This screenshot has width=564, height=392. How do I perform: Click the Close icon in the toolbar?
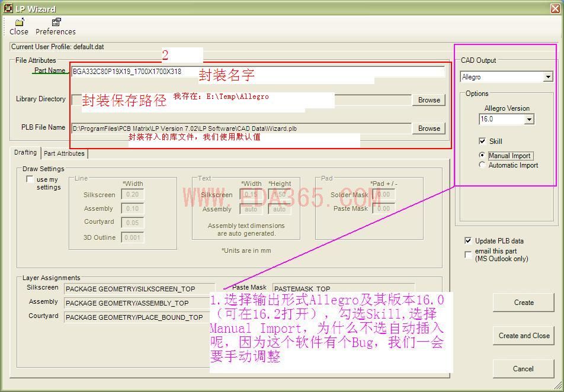pos(18,26)
